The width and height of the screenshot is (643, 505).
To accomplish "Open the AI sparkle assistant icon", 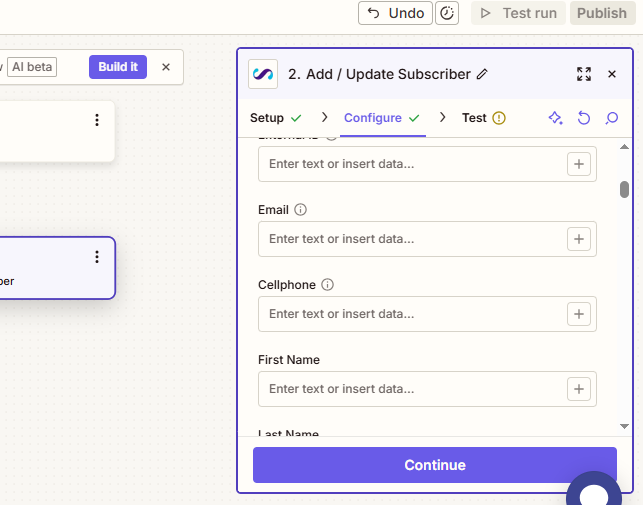I will click(x=555, y=118).
